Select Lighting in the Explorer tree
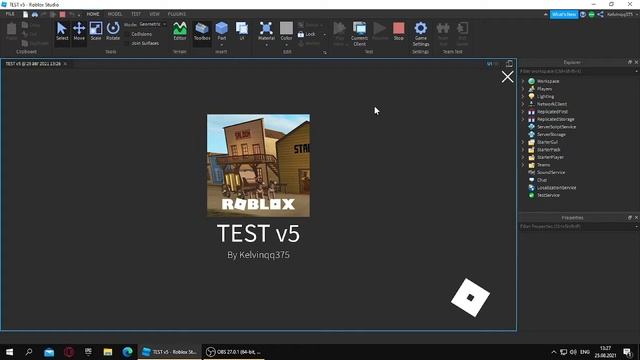 [x=545, y=96]
